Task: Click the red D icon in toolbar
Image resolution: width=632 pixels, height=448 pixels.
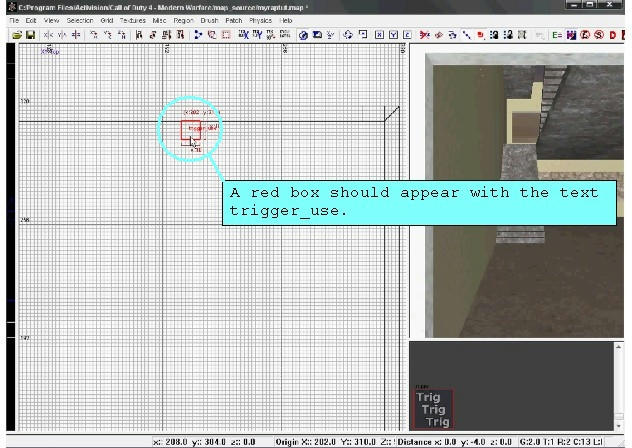Action: 611,35
